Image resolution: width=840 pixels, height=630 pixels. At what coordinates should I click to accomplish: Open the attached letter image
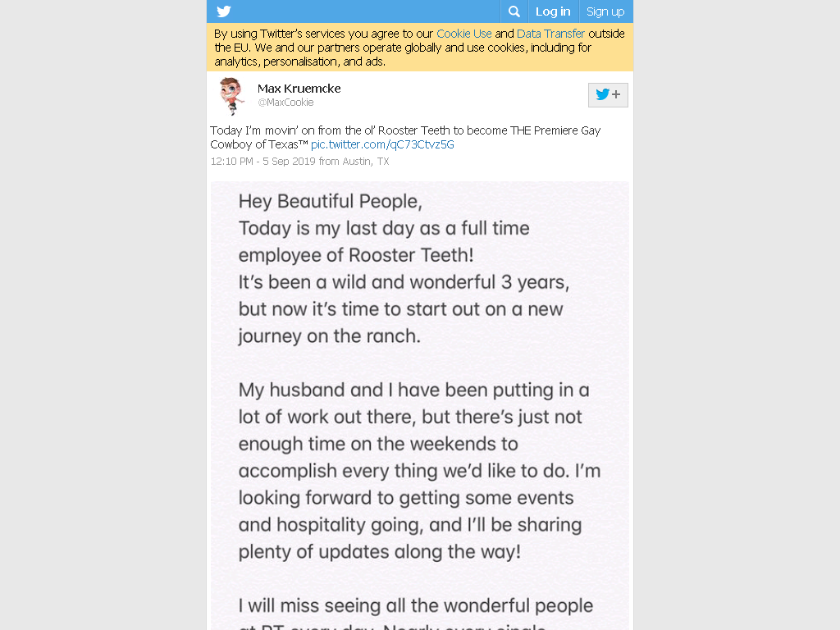coord(419,405)
